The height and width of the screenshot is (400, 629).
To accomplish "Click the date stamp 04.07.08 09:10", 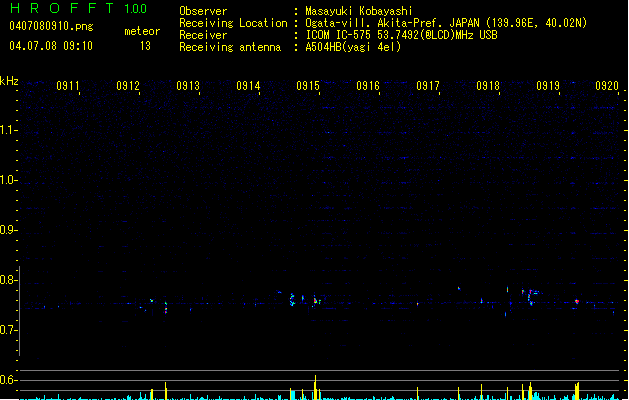I will [x=51, y=46].
